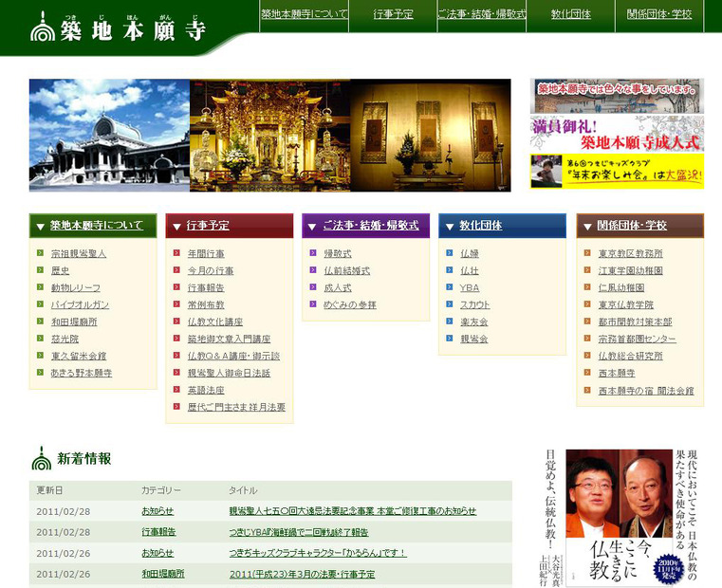Open the 東久留米会館 link
This screenshot has height=588, width=722.
(79, 356)
